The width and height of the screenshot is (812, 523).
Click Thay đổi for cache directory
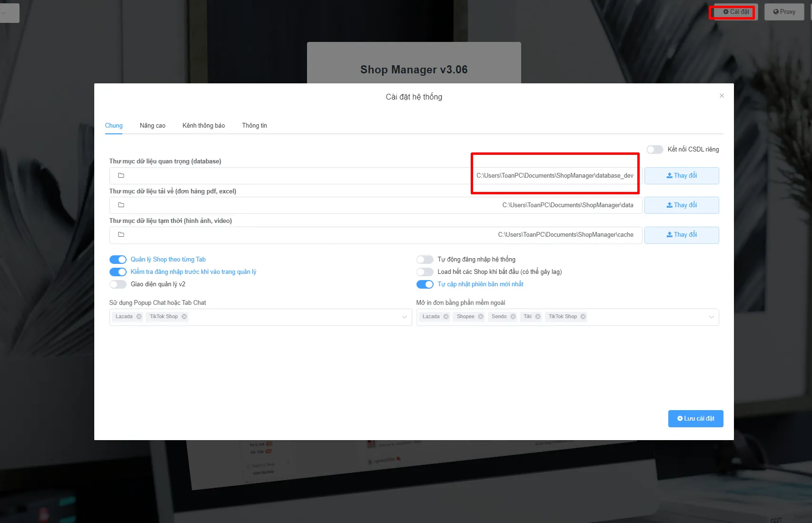[x=682, y=235]
